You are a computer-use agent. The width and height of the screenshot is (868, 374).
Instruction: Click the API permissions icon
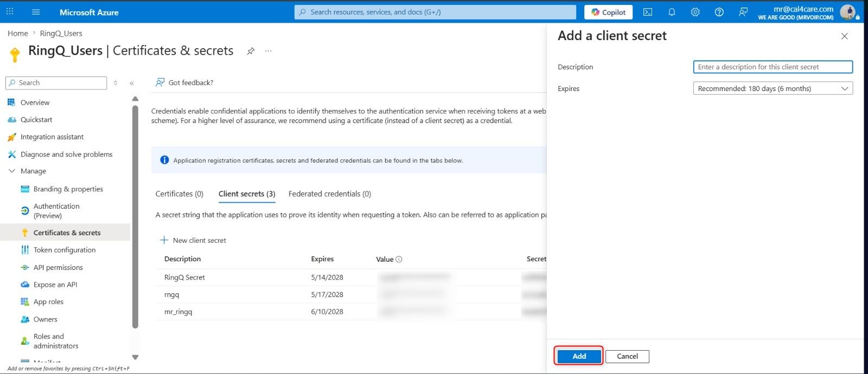[x=25, y=267]
